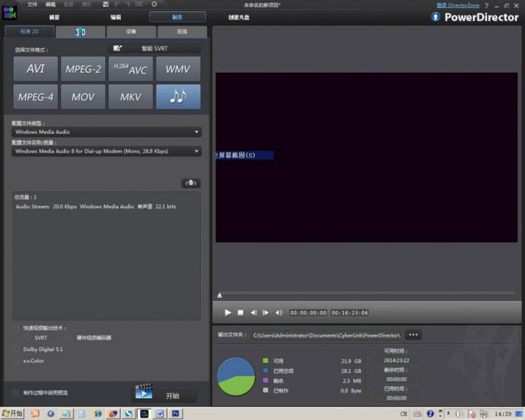The image size is (525, 420).
Task: Switch to the Edit module tab
Action: [x=115, y=17]
